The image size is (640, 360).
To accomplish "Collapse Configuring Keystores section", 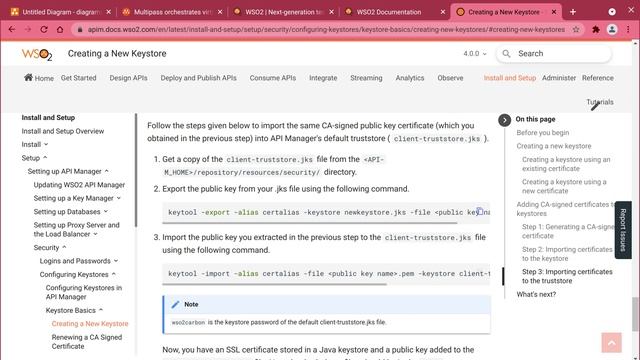I will 113,274.
